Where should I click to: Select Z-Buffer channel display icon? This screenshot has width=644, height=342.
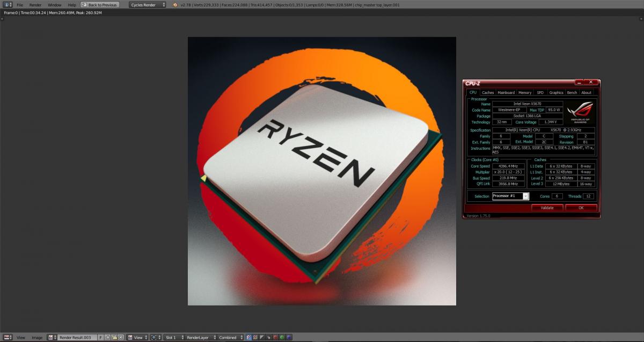click(268, 337)
